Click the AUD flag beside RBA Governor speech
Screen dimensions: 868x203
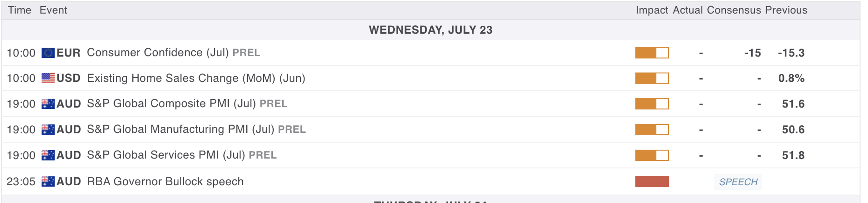(48, 181)
